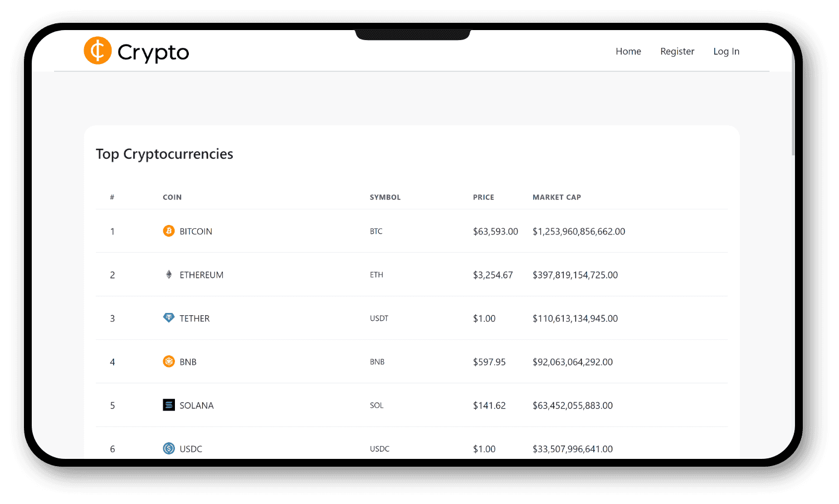Click the Solana coin icon
Image resolution: width=839 pixels, height=504 pixels.
pos(169,405)
